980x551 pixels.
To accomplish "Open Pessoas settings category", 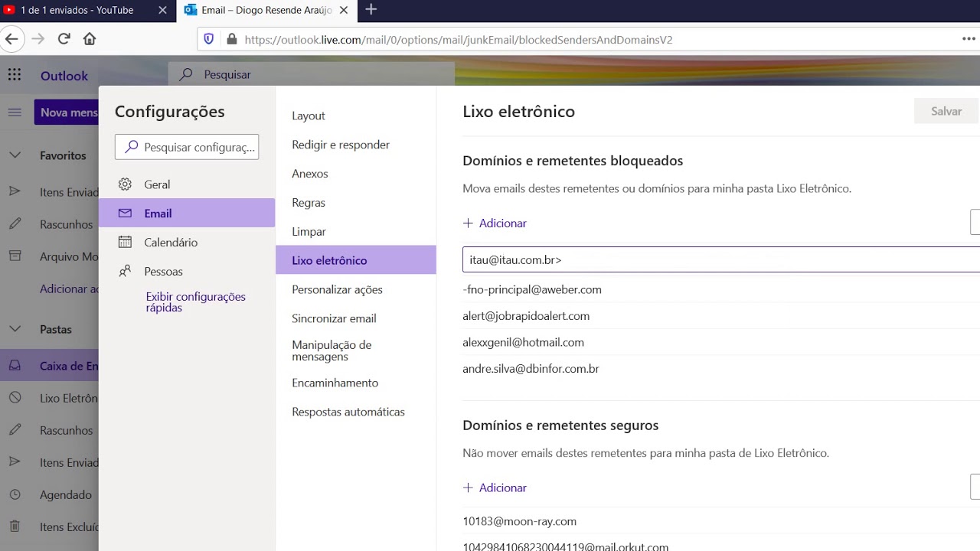I will pyautogui.click(x=187, y=272).
